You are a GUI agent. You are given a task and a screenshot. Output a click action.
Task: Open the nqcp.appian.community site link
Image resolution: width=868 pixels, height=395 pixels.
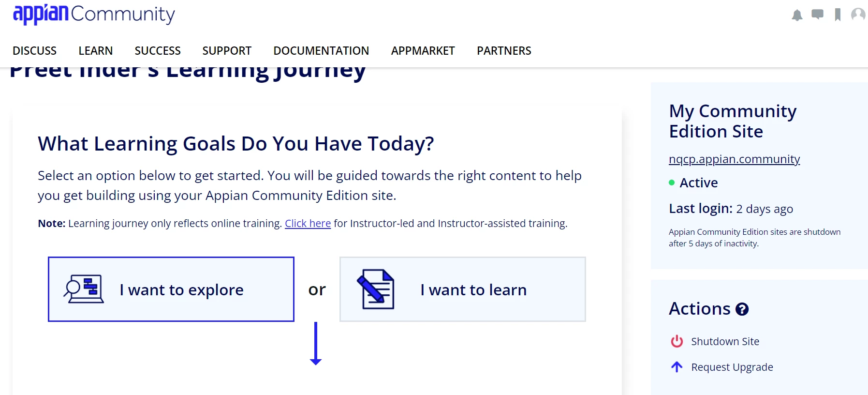[734, 159]
